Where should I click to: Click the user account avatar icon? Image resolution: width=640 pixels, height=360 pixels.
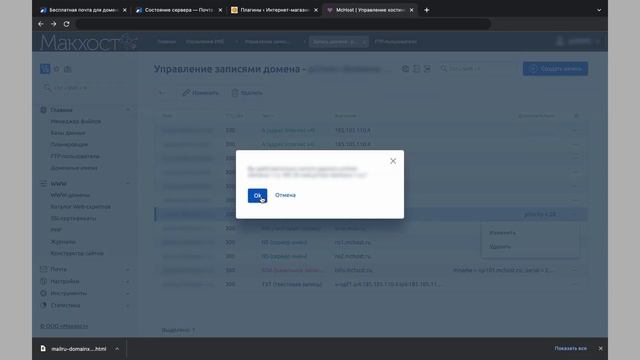560,41
